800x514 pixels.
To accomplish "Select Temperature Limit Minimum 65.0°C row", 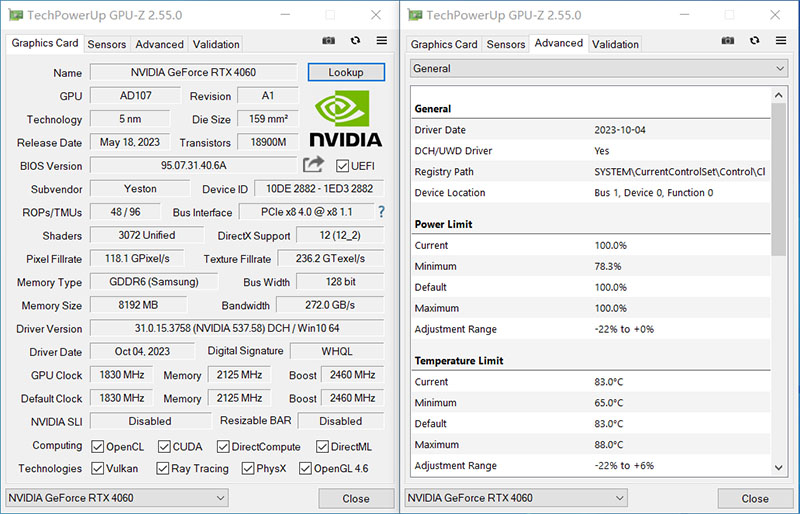I will 591,402.
